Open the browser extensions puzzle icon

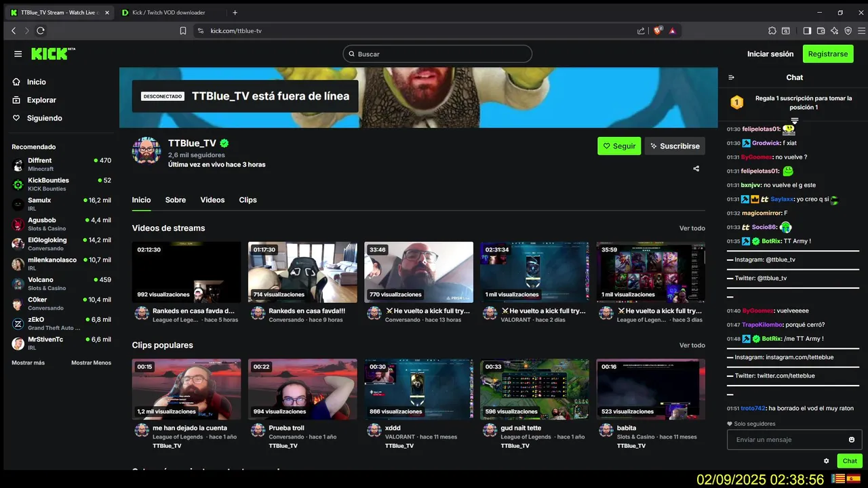[x=772, y=30]
